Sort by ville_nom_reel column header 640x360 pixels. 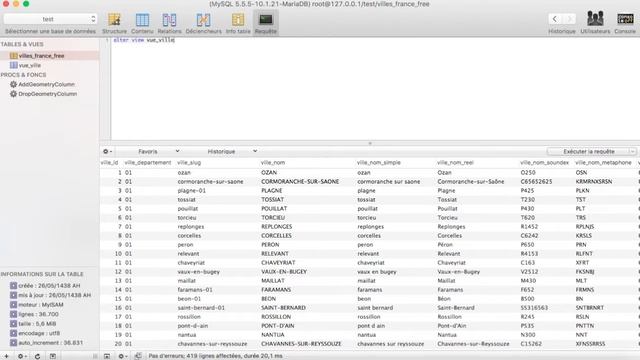(455, 162)
